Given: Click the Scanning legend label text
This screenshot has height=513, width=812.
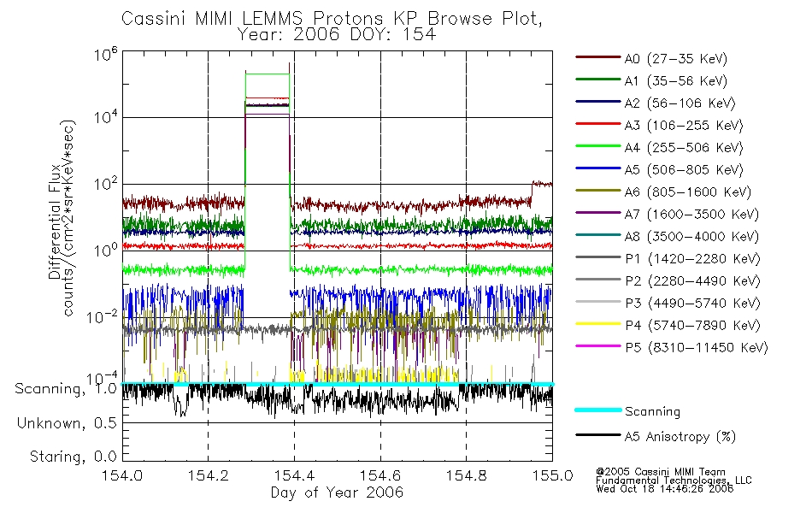Looking at the screenshot, I should (x=652, y=412).
